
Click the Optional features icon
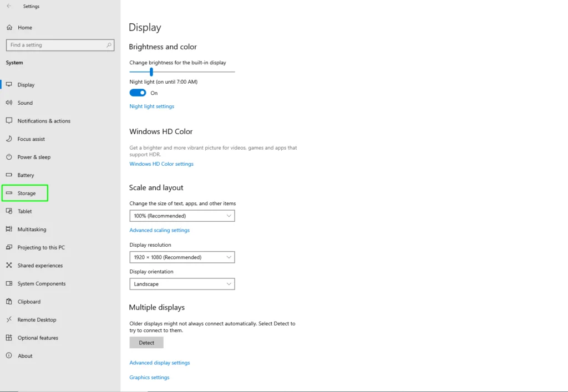[x=9, y=338]
